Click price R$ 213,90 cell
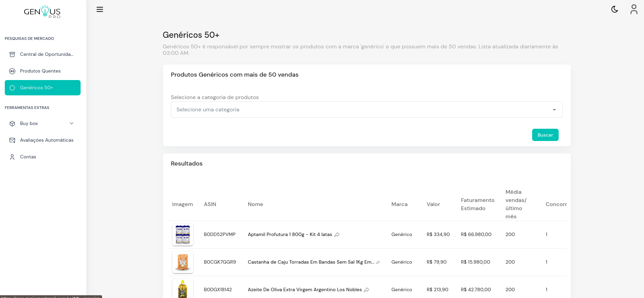Screen dimensions: 644x298 (437, 290)
